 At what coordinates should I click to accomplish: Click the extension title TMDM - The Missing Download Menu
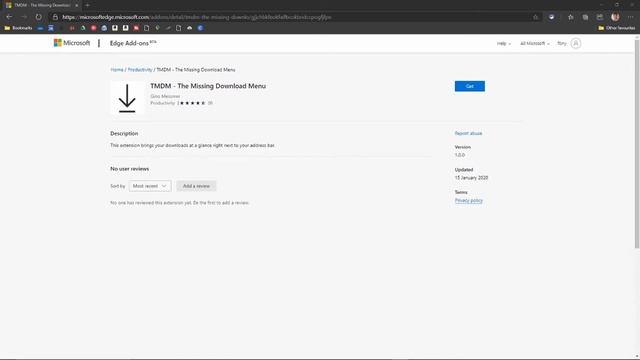tap(208, 86)
